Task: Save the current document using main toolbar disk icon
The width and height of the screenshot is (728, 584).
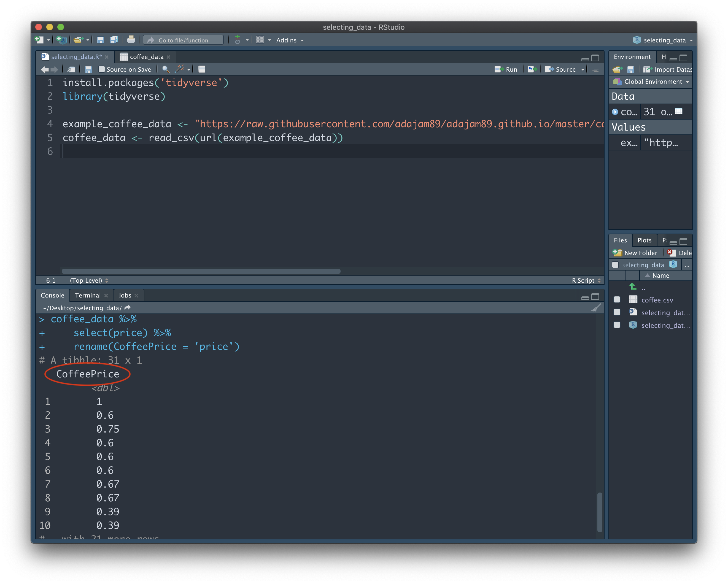Action: [100, 40]
